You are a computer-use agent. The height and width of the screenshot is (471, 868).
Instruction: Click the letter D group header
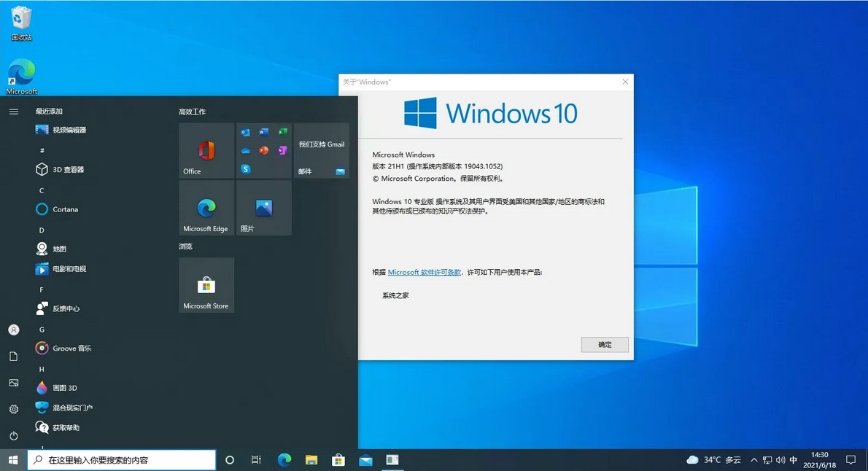42,230
